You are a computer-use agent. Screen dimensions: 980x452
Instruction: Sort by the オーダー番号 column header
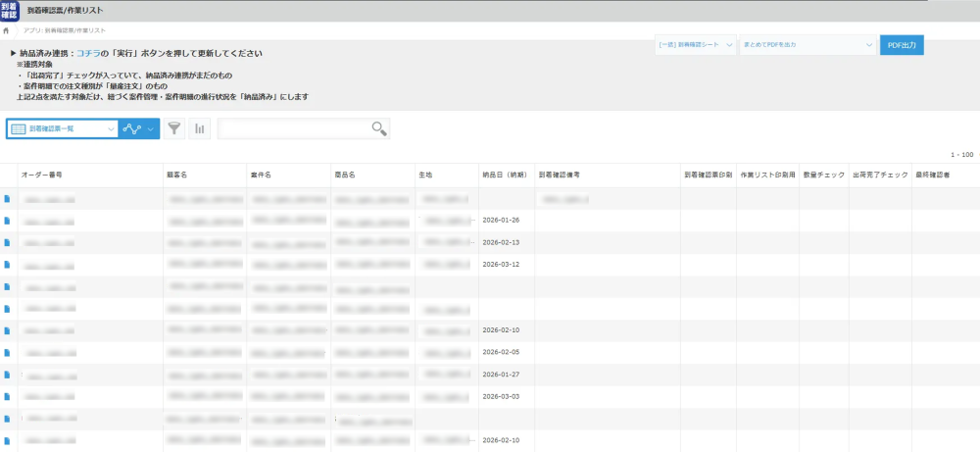click(x=41, y=176)
